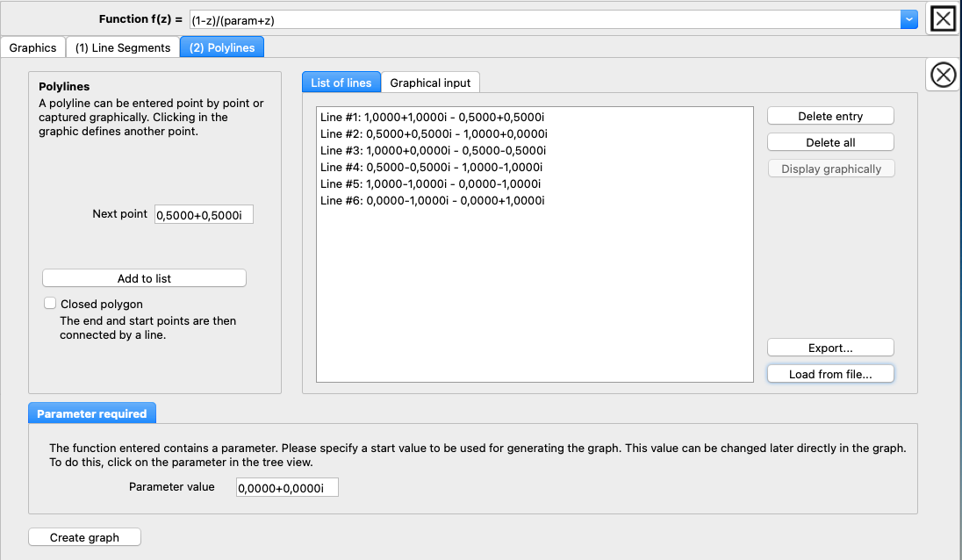Select Line #6 entry in the list
The height and width of the screenshot is (560, 962).
click(x=432, y=200)
